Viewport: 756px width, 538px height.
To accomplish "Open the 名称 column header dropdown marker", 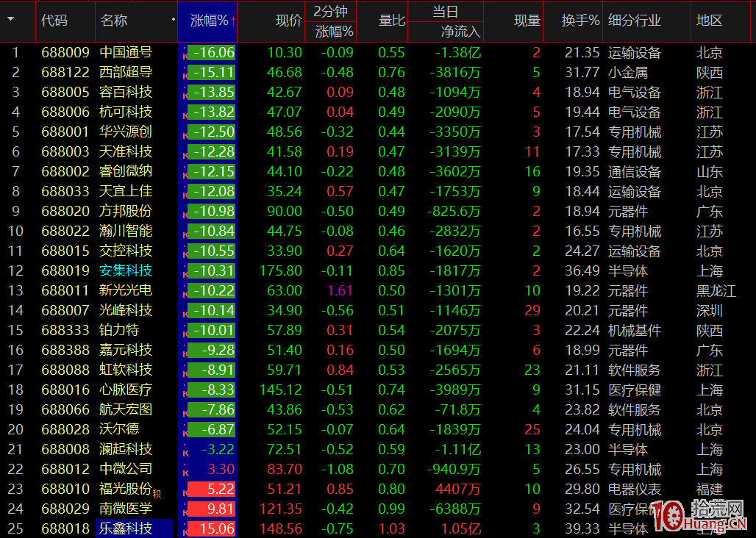I will (173, 18).
